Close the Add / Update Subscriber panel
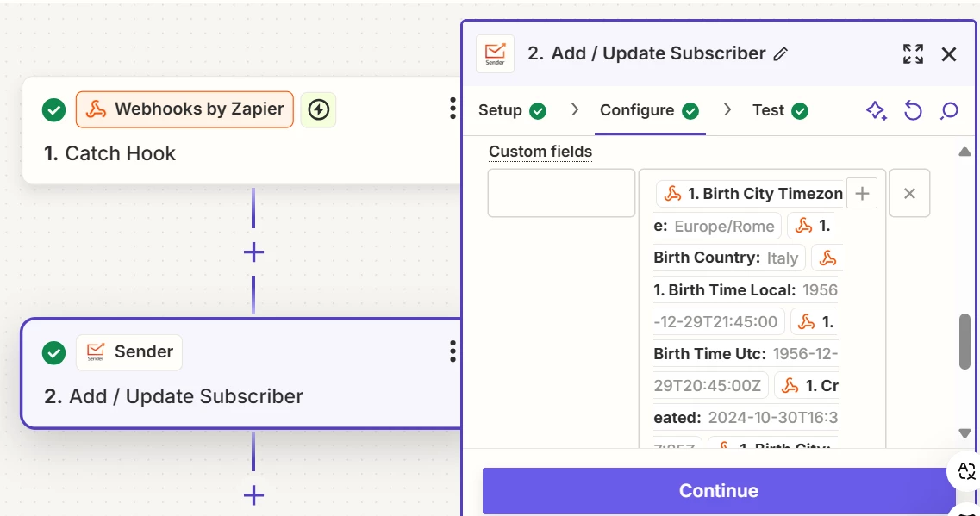Viewport: 980px width, 516px height. 949,54
